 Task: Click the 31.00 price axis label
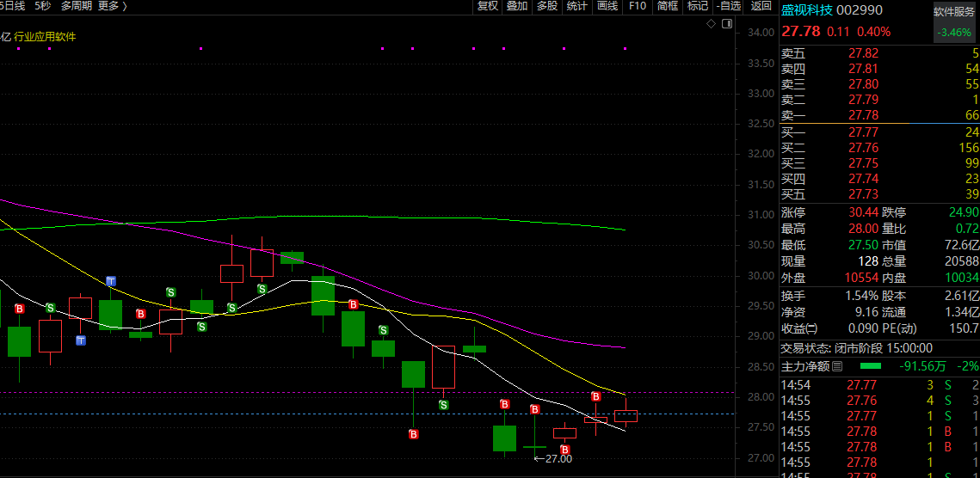pyautogui.click(x=760, y=214)
